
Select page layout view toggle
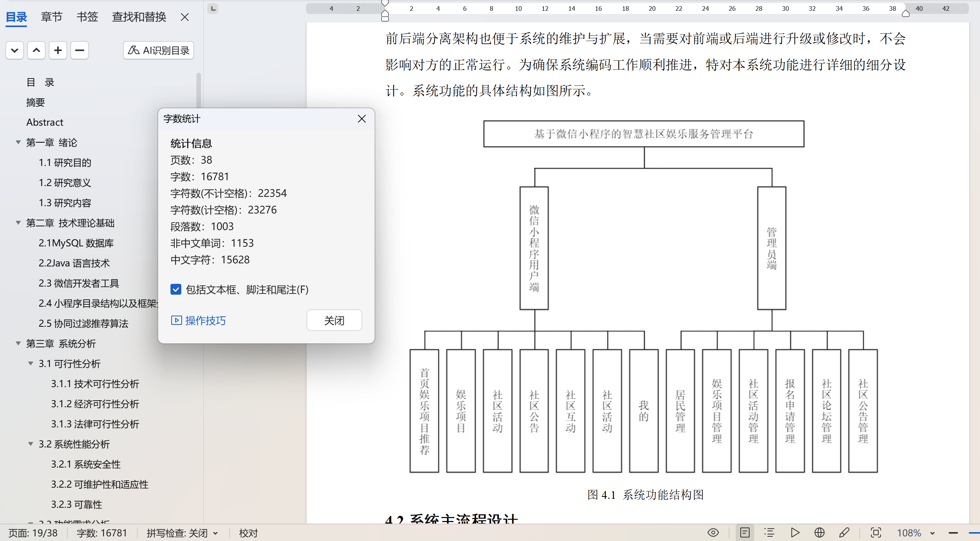point(745,533)
